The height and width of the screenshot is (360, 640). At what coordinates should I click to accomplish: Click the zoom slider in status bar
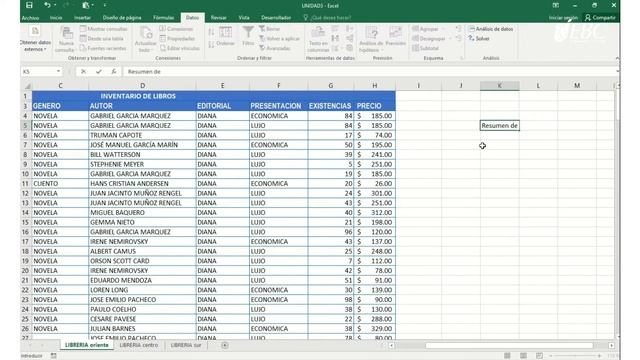click(575, 356)
